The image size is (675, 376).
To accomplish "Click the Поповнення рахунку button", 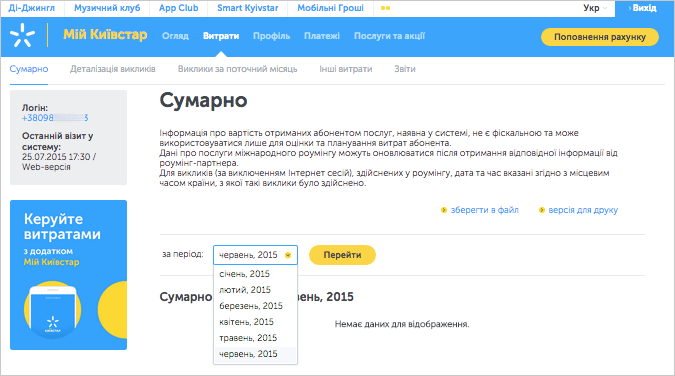I will (x=600, y=37).
